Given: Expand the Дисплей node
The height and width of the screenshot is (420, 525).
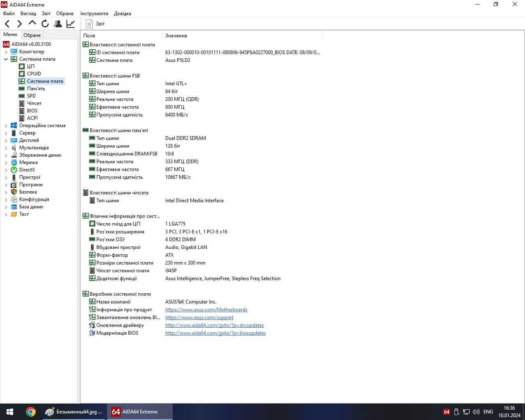Looking at the screenshot, I should (x=6, y=140).
